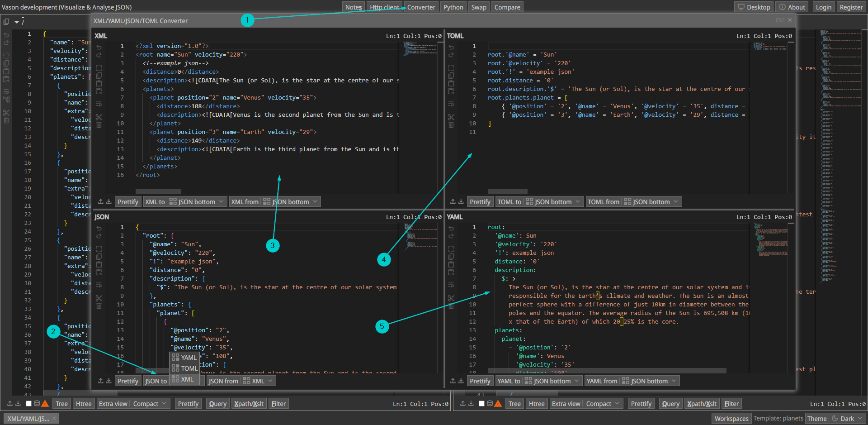The image size is (868, 425).
Task: Undo changes in the XML editor
Action: tap(99, 48)
